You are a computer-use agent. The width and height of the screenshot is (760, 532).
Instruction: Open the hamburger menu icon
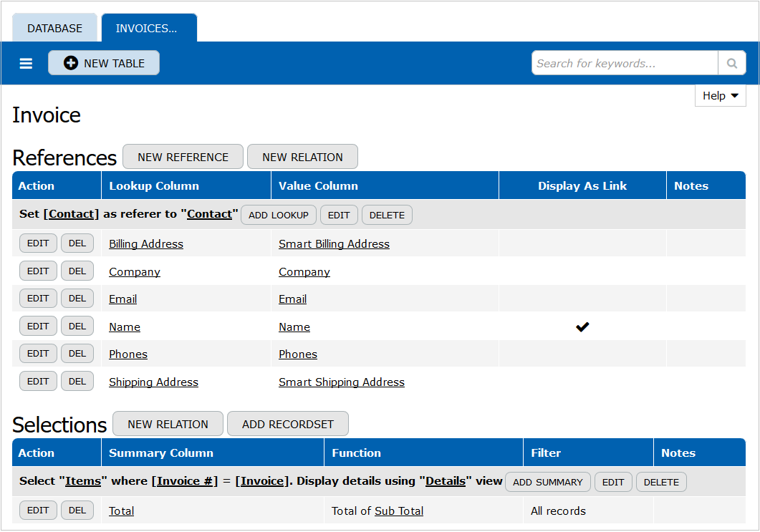click(x=26, y=64)
